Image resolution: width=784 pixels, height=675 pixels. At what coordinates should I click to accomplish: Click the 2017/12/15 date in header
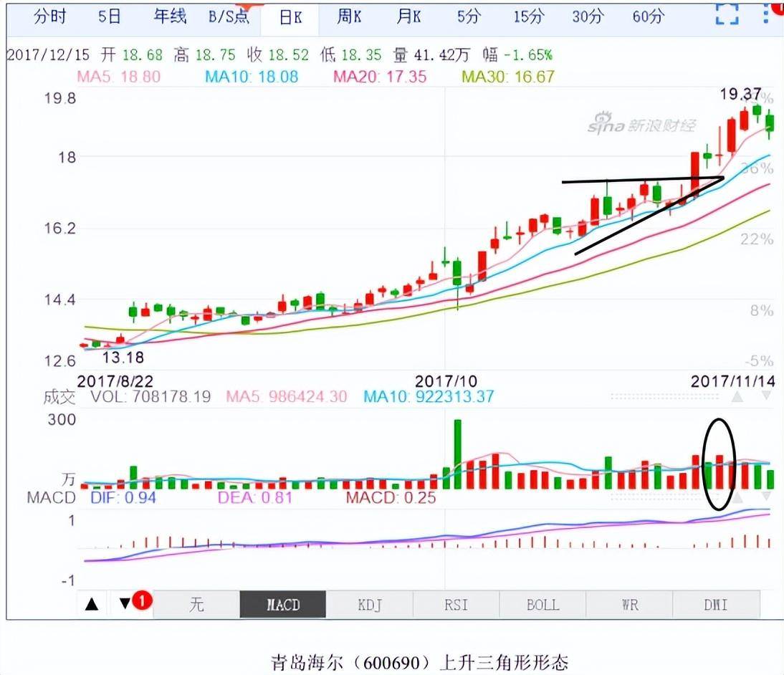point(48,54)
